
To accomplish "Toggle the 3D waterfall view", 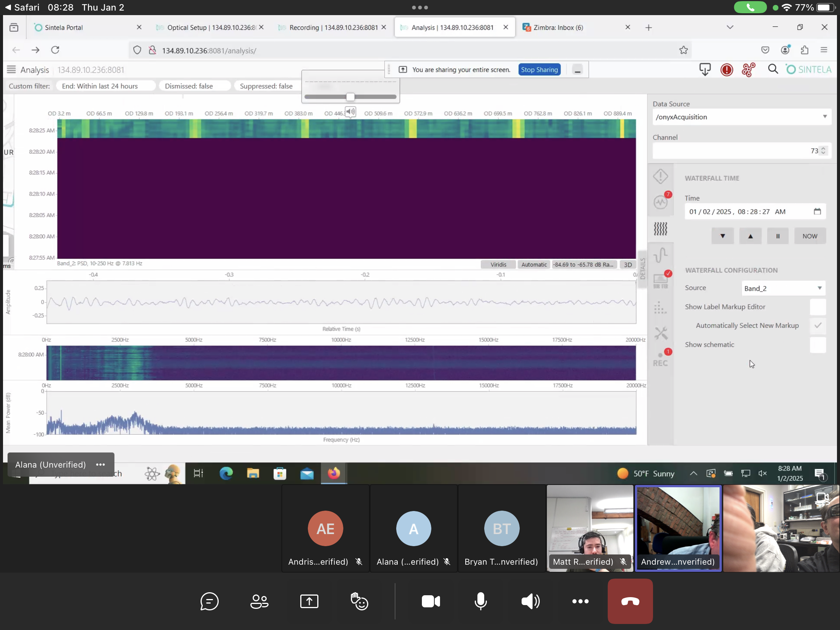I will click(x=628, y=265).
